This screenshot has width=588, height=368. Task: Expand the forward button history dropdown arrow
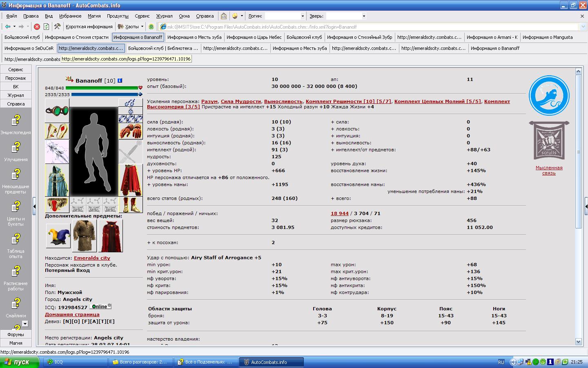[28, 27]
